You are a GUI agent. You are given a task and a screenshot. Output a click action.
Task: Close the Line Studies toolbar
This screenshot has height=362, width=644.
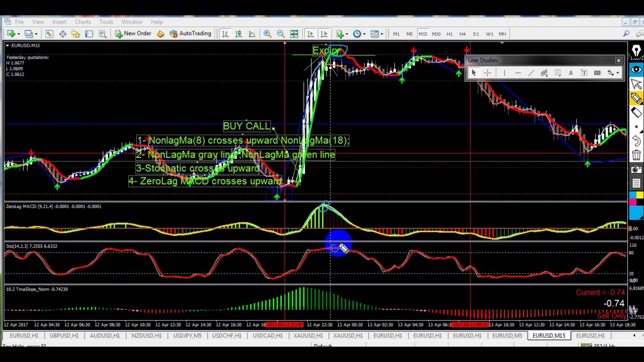pyautogui.click(x=618, y=60)
